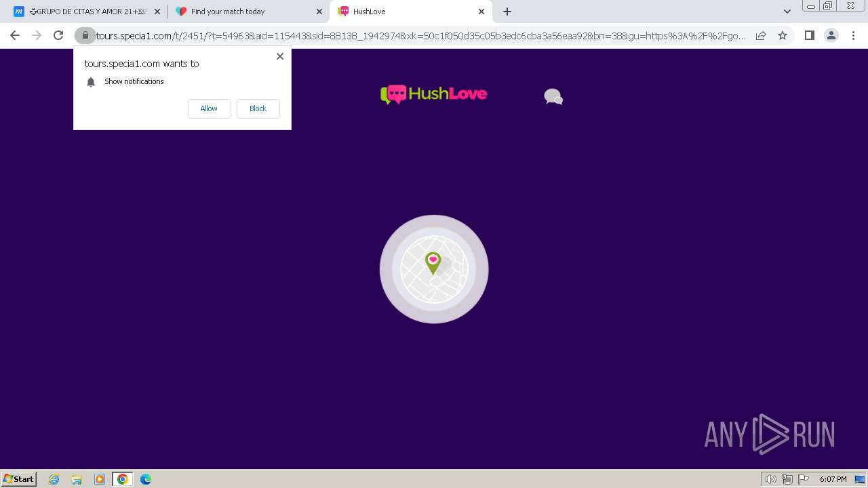Open the volume tray icon
The image size is (868, 488).
click(770, 479)
